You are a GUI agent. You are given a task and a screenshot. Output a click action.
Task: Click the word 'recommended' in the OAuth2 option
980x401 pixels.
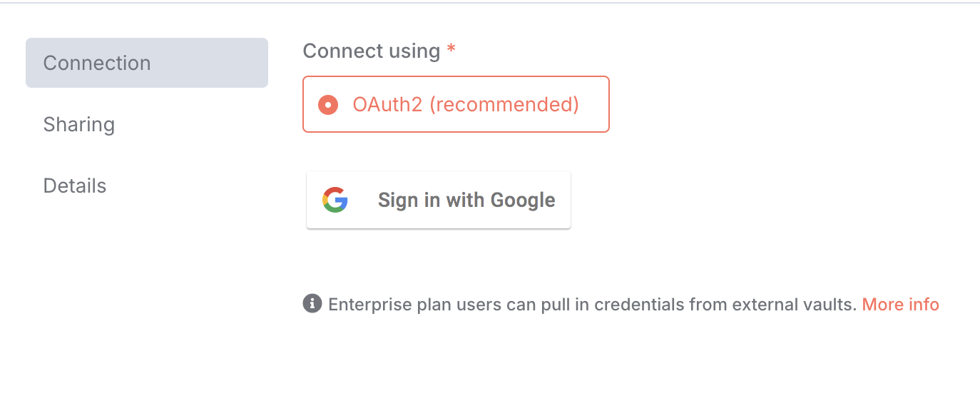coord(504,105)
